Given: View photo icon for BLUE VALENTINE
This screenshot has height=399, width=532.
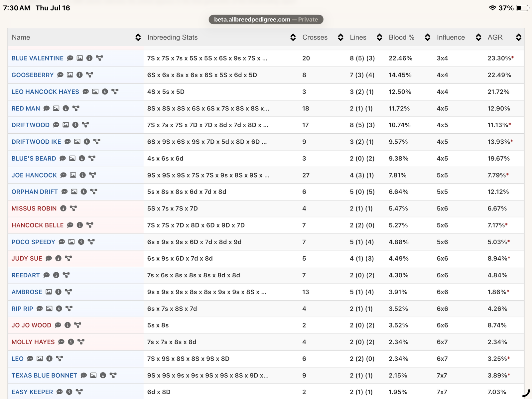Looking at the screenshot, I should click(x=80, y=58).
